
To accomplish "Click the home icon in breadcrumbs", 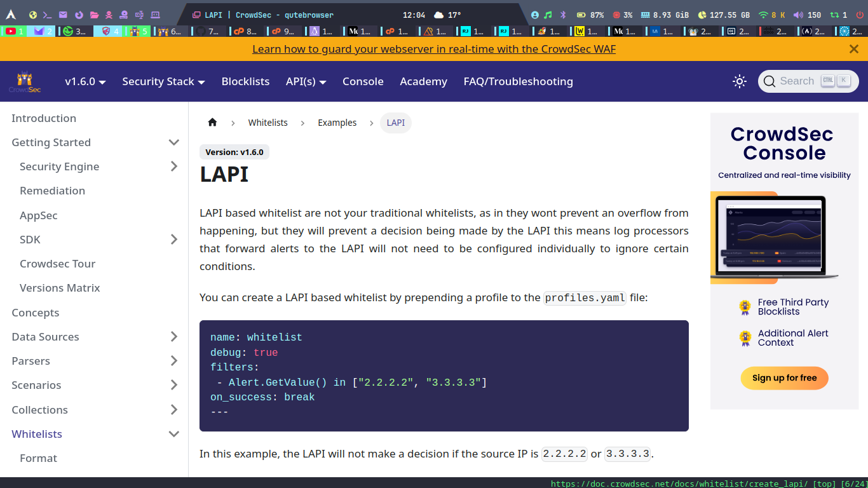I will 212,123.
